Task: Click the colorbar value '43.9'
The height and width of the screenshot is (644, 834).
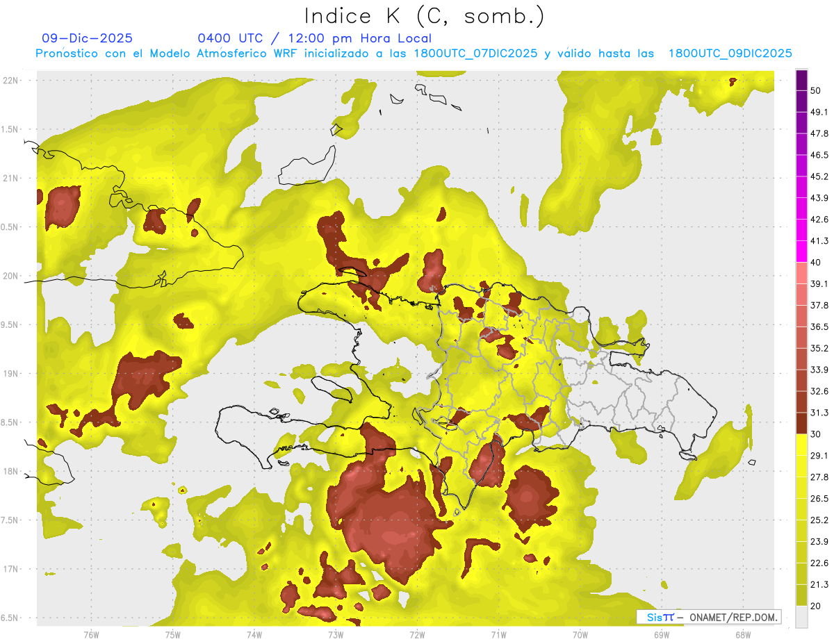Action: 819,198
